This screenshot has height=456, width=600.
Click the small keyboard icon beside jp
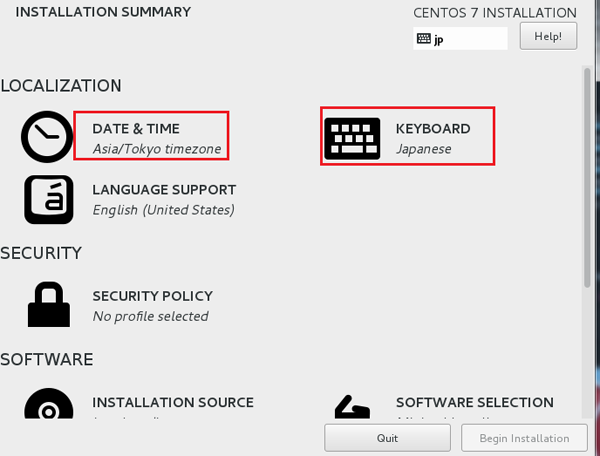point(424,38)
